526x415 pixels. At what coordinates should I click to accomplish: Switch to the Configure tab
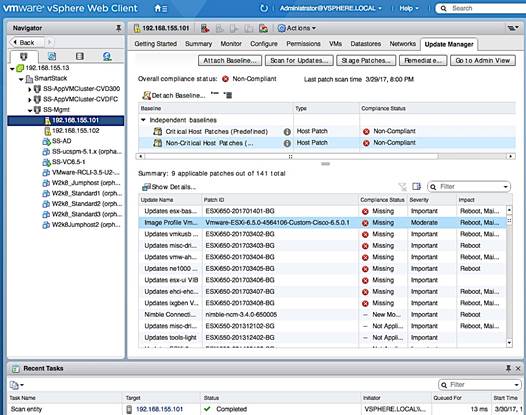coord(264,44)
